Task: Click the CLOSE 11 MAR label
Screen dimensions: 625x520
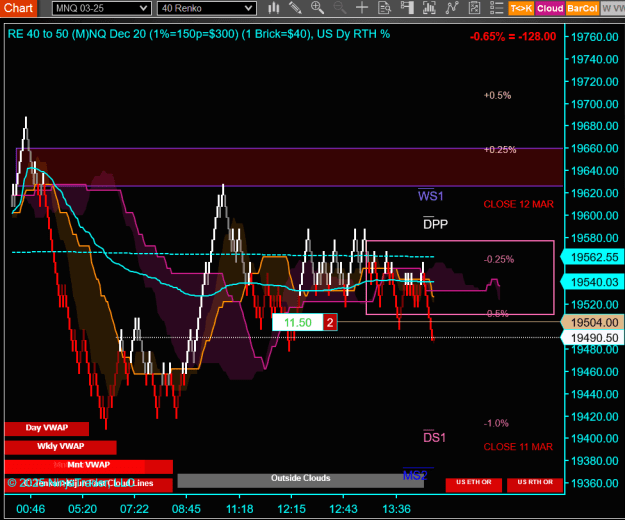Action: tap(518, 447)
